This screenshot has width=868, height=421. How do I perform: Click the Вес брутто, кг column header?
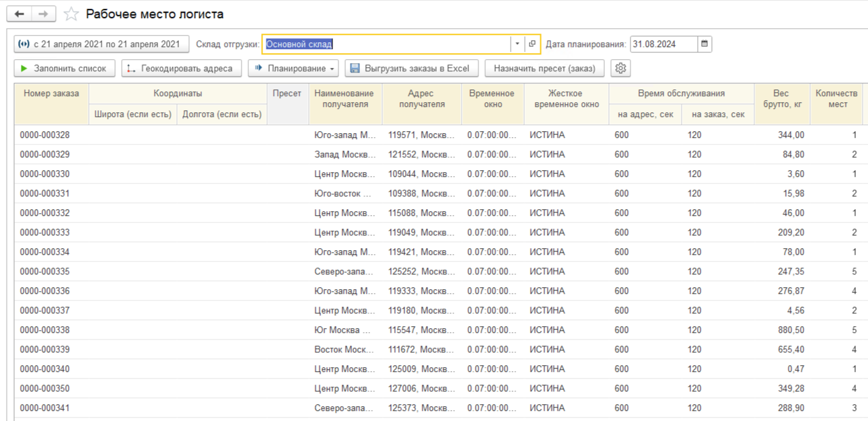click(x=781, y=99)
